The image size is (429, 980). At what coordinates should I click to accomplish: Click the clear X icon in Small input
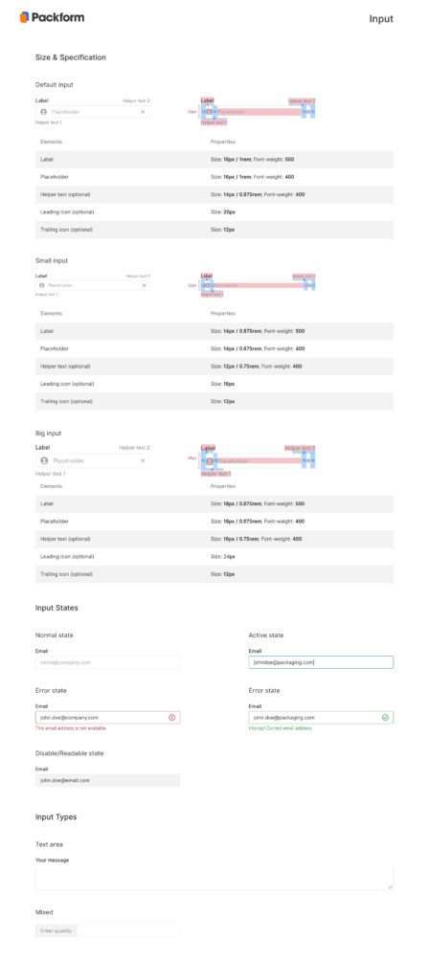point(144,285)
